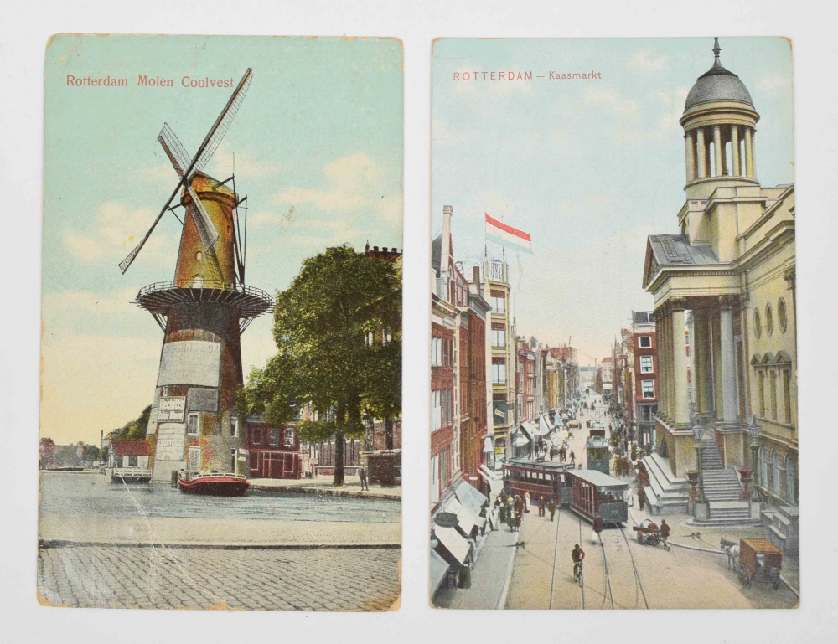The height and width of the screenshot is (644, 838).
Task: Click the cobblestone pavement in left postcard
Action: pyautogui.click(x=218, y=576)
